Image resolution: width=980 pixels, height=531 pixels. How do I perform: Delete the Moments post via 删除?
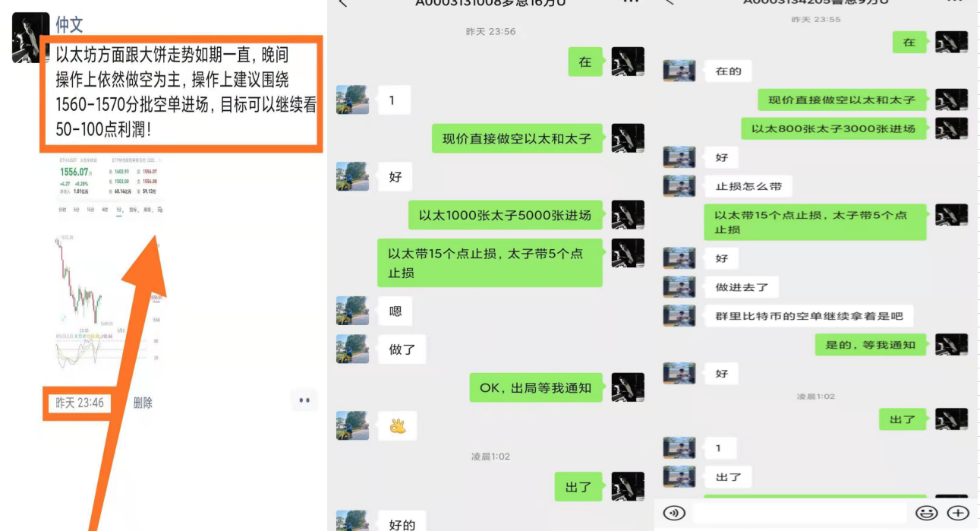tap(143, 403)
